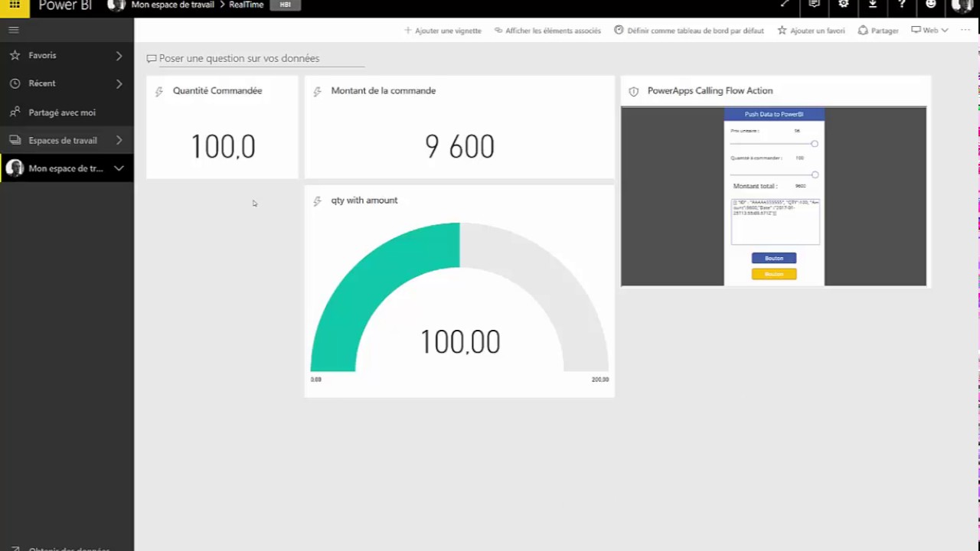Expand the Favoris chevron
980x551 pixels.
pyautogui.click(x=119, y=55)
